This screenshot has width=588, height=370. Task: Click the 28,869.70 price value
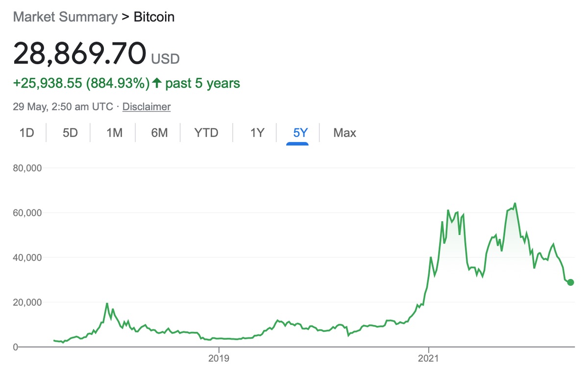pos(80,54)
